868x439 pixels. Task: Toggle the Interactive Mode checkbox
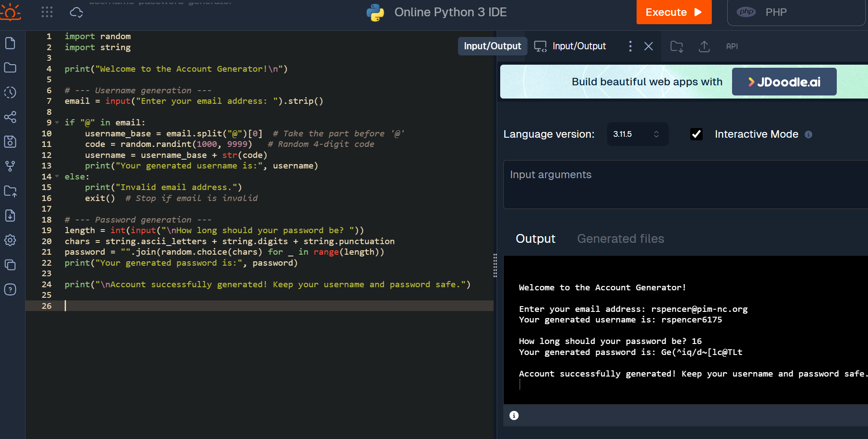[x=696, y=134]
